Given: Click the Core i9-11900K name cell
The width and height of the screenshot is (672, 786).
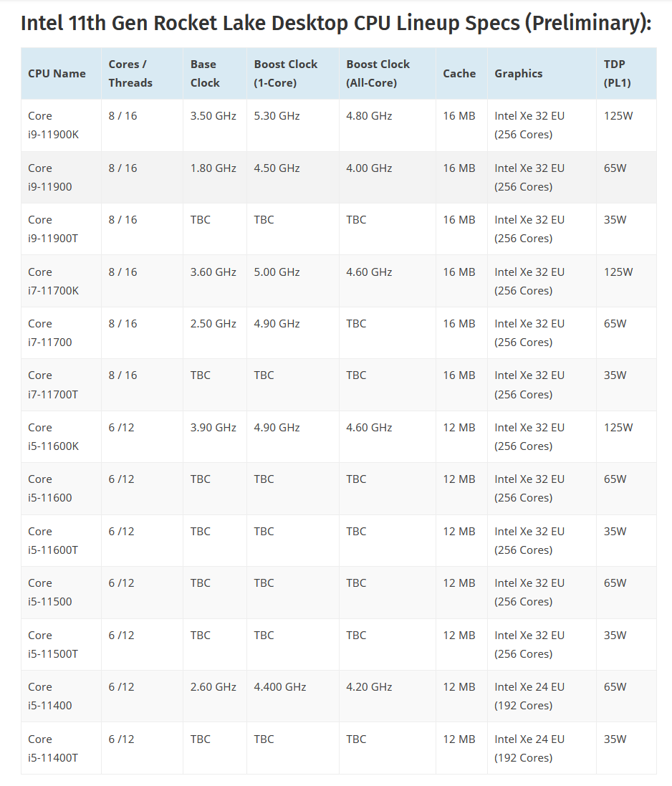Looking at the screenshot, I should point(53,125).
